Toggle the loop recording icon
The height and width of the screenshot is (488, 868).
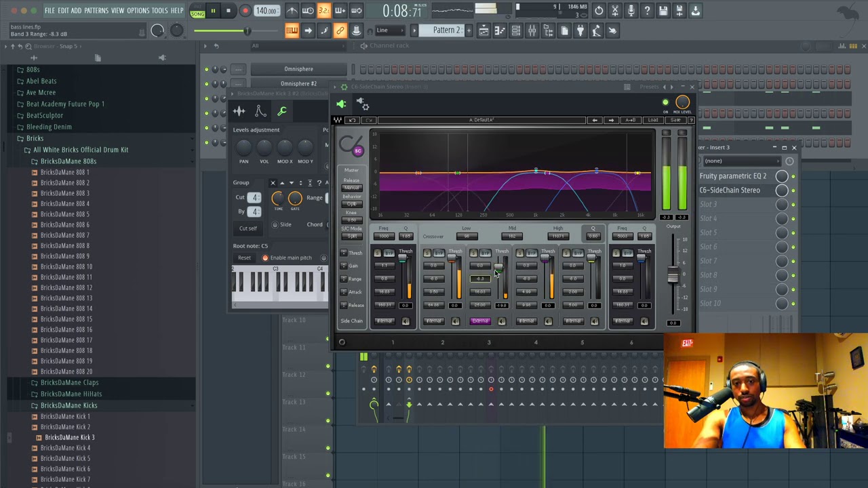356,11
